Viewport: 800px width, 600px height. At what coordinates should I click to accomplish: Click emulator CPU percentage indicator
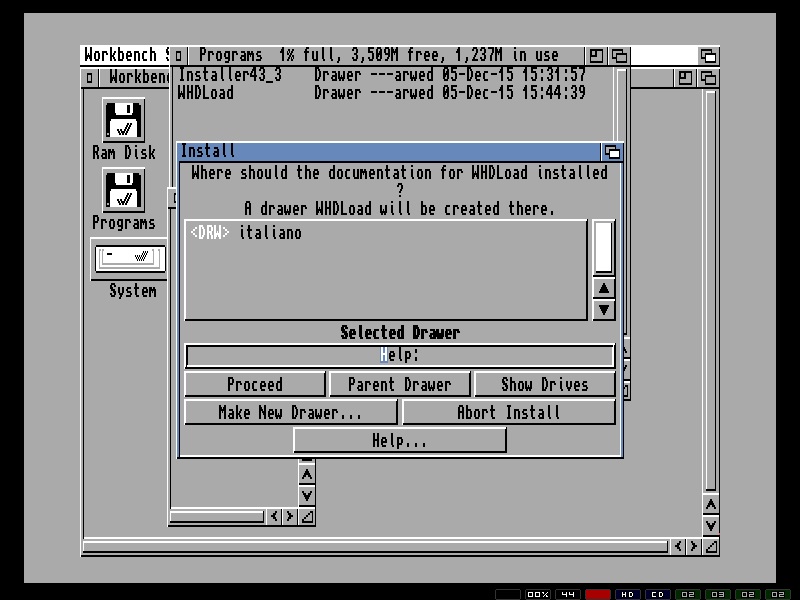click(538, 594)
